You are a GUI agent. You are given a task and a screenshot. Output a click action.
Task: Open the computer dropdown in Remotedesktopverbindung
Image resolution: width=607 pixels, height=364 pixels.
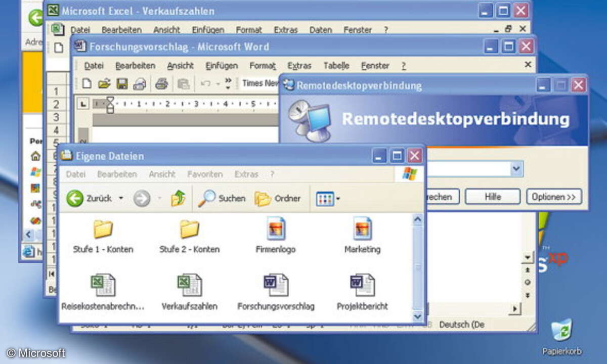tap(516, 169)
